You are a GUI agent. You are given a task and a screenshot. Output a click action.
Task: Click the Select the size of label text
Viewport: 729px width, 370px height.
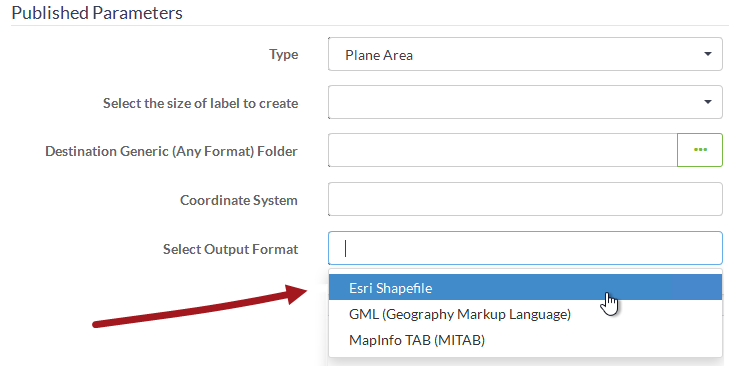click(x=200, y=103)
